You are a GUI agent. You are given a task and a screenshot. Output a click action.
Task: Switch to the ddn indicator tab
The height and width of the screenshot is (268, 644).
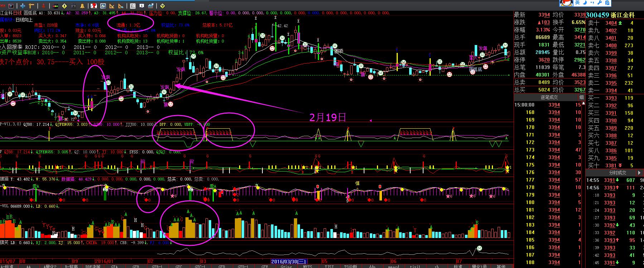point(372,266)
